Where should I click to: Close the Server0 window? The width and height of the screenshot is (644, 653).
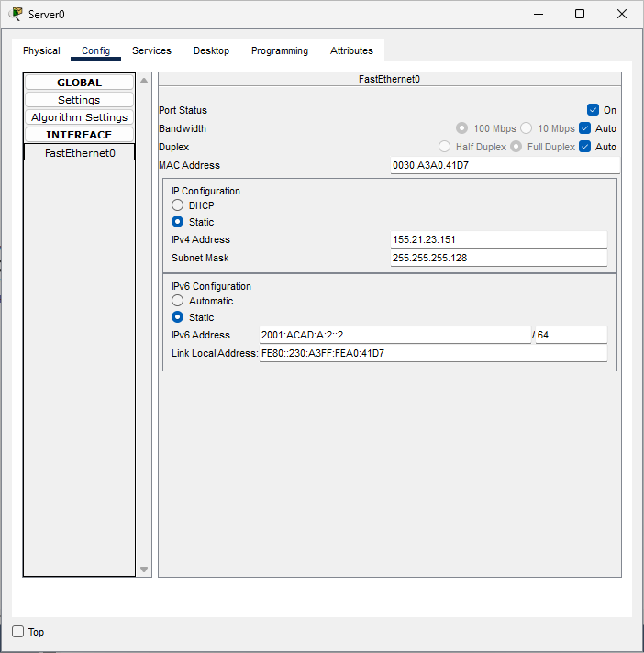[x=621, y=14]
